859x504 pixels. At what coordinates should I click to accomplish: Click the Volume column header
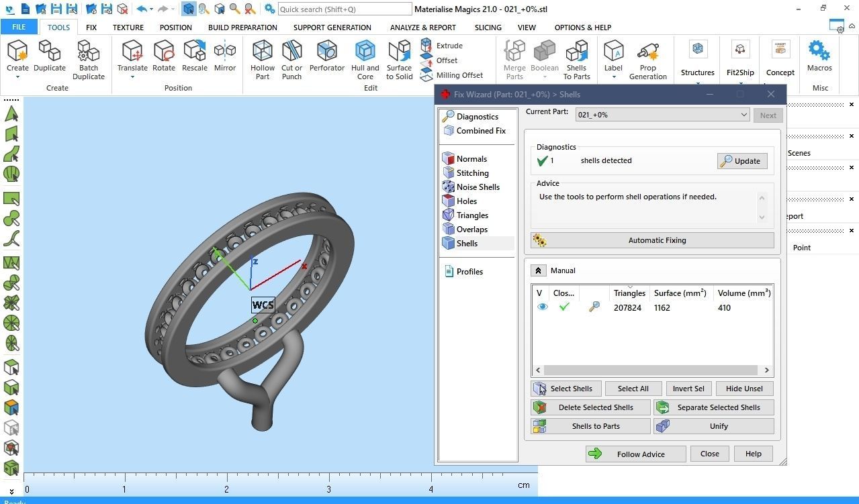coord(743,293)
